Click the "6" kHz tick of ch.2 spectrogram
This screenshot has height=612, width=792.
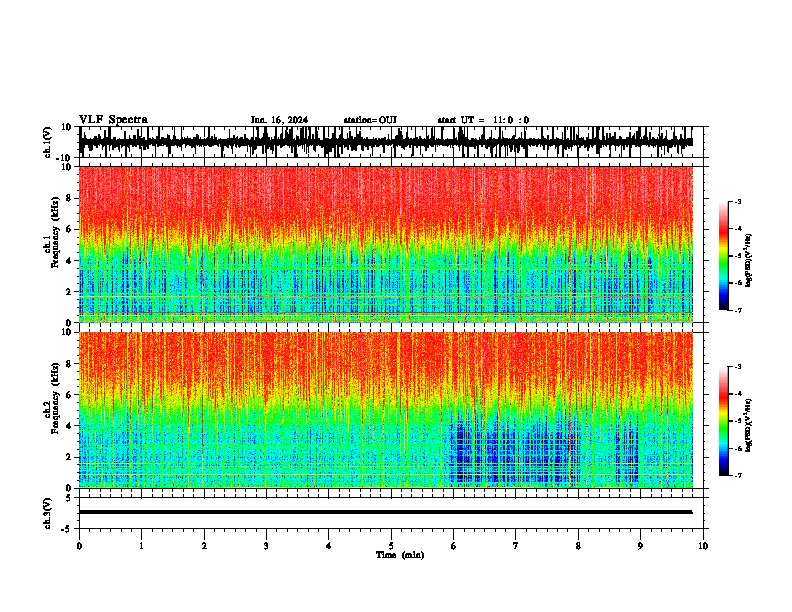(x=69, y=395)
